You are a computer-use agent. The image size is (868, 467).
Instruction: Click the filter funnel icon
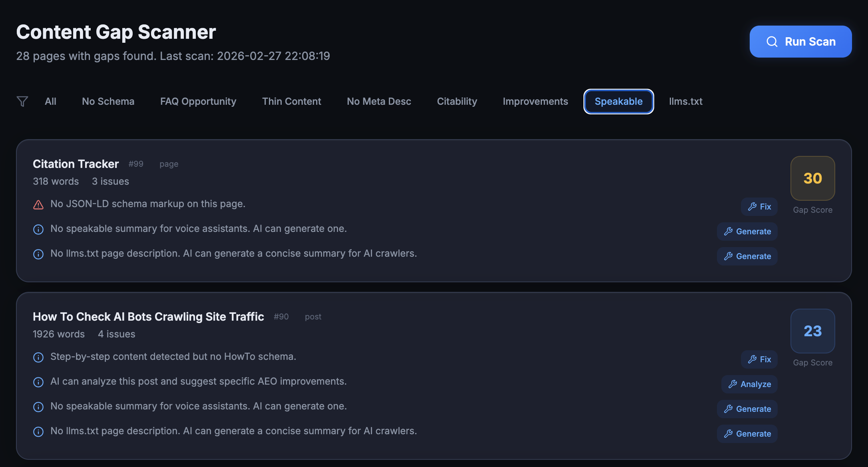click(22, 101)
